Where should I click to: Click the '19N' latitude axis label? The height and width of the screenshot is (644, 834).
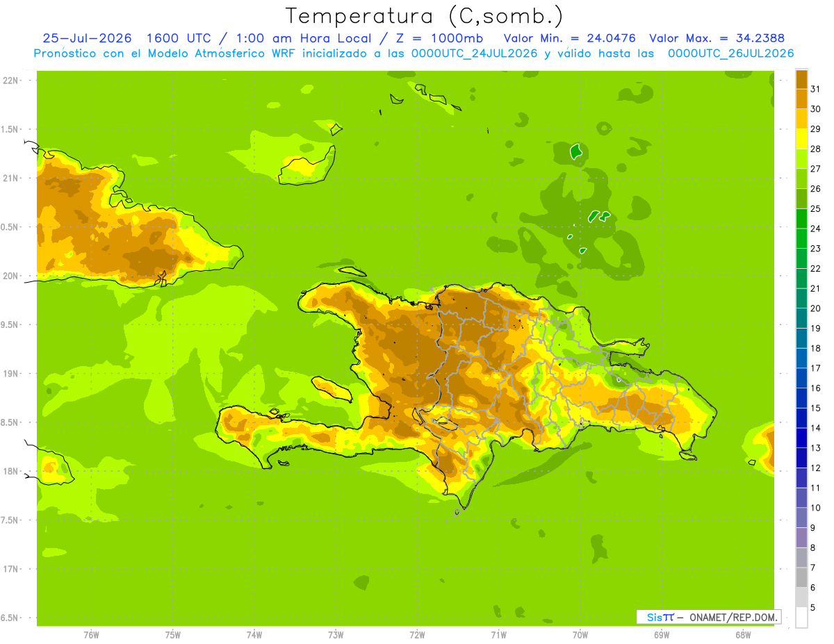click(10, 374)
